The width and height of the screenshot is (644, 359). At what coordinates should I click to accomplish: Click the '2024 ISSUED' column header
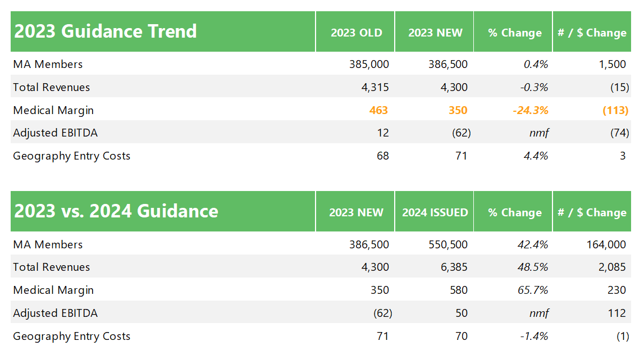[435, 212]
